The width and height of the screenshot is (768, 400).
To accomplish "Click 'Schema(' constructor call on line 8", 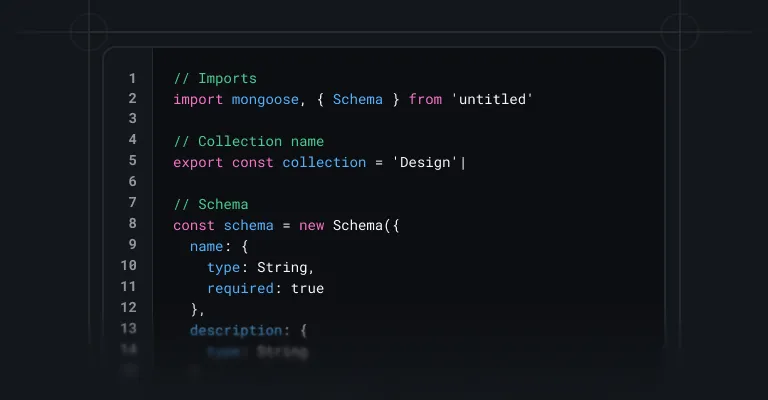I will [361, 226].
